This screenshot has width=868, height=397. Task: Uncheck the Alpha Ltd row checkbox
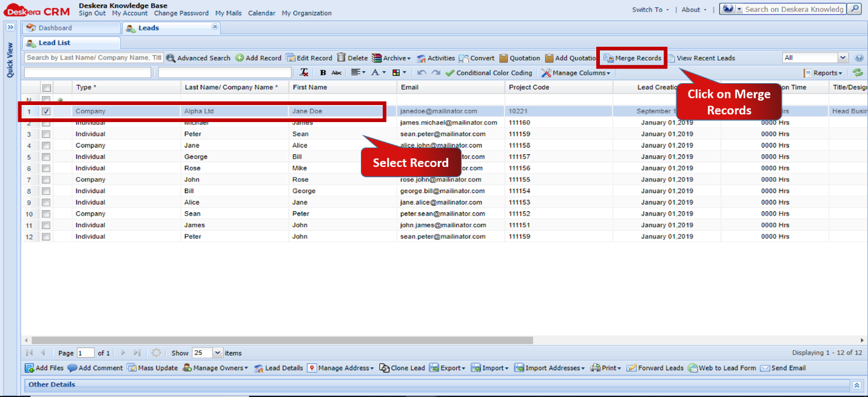click(x=46, y=112)
